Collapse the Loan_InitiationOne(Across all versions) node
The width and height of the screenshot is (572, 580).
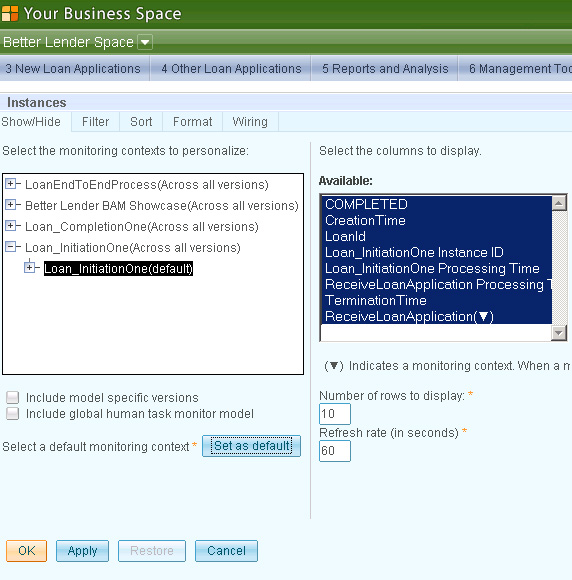tap(11, 246)
